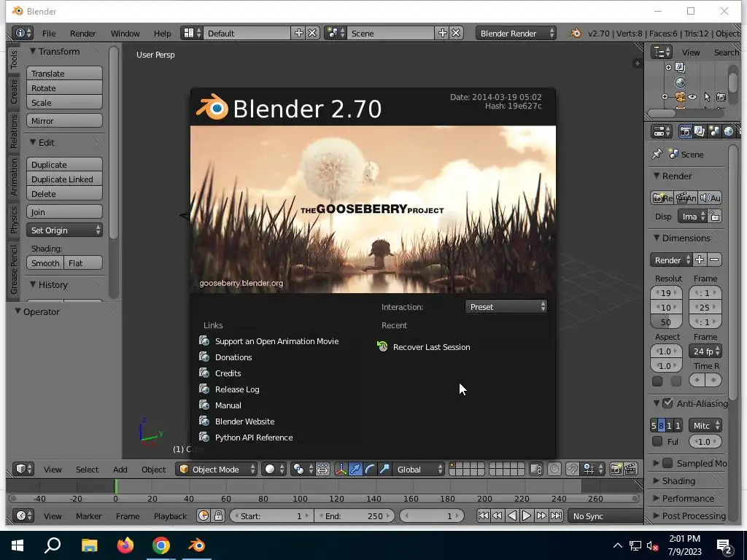
Task: Open the Window menu
Action: (x=125, y=34)
